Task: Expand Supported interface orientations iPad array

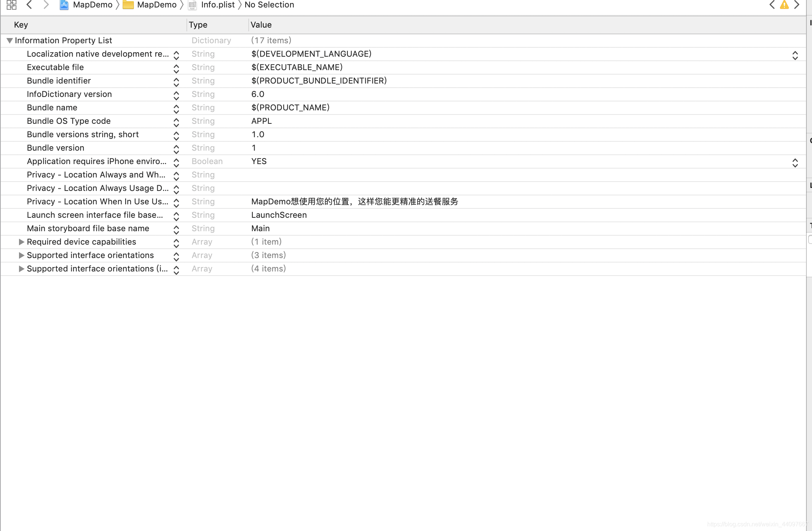Action: click(x=21, y=268)
